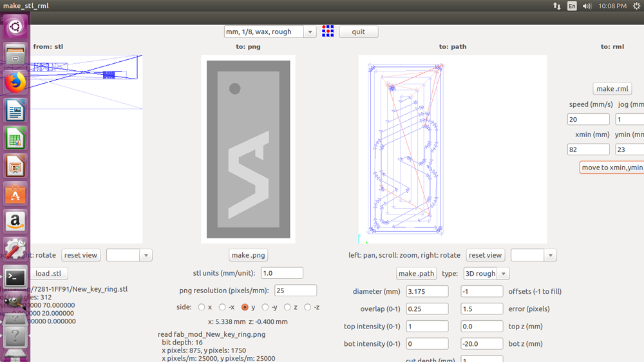The image size is (644, 362).
Task: Click the make .png button
Action: 248,255
